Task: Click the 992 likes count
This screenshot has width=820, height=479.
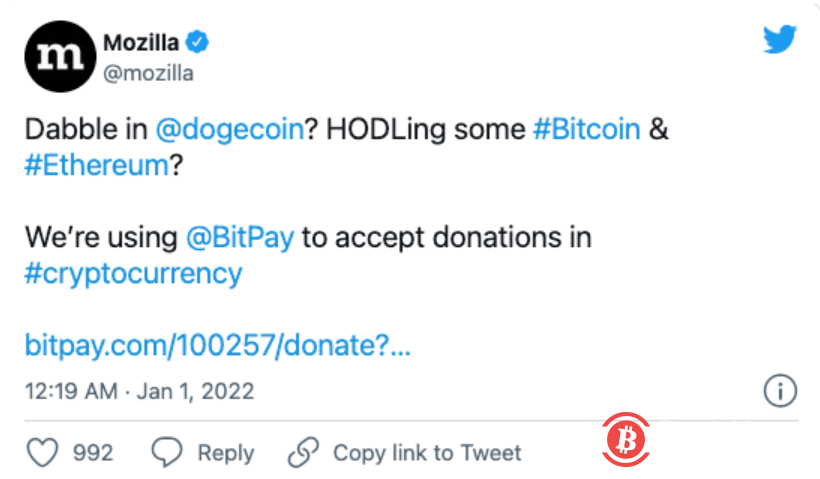Action: tap(92, 453)
